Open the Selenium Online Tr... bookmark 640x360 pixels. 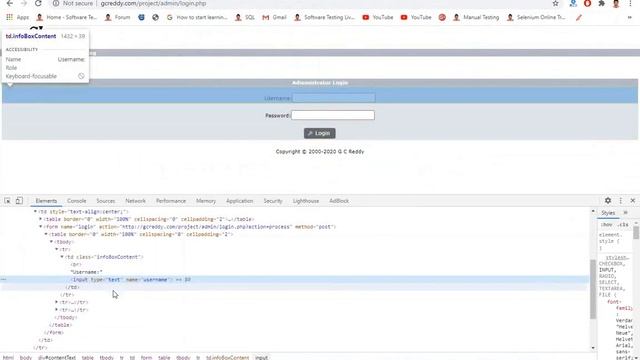[x=536, y=17]
